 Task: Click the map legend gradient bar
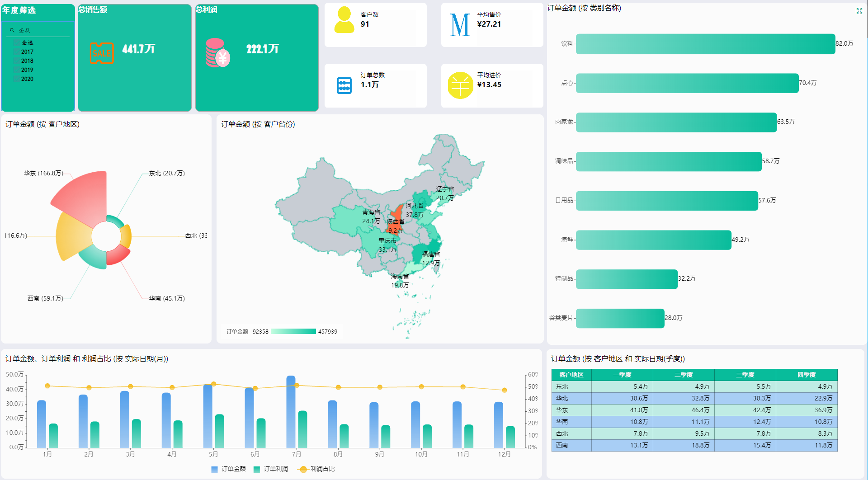[293, 331]
